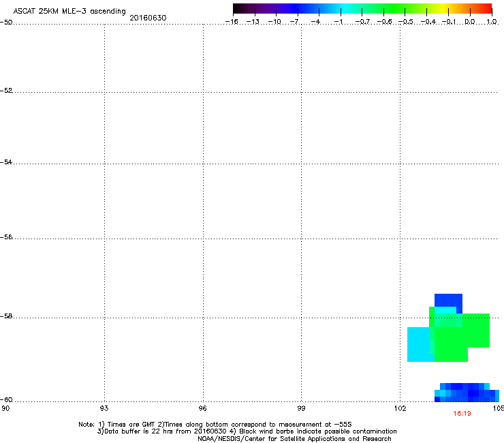This screenshot has height=443, width=504.
Task: Click the 'ASCAT 25KM MLE-3 ascending' title
Action: point(69,11)
